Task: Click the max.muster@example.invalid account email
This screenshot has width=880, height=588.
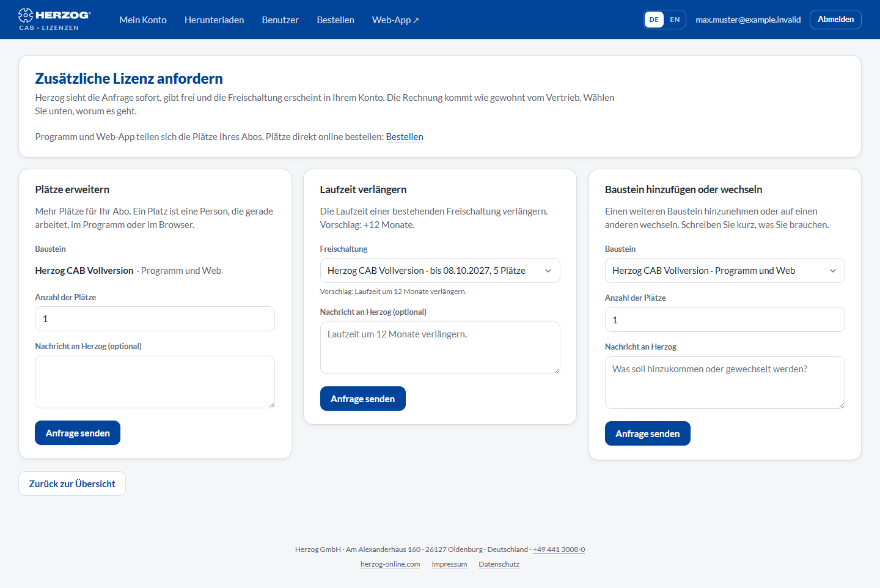Action: [x=748, y=20]
